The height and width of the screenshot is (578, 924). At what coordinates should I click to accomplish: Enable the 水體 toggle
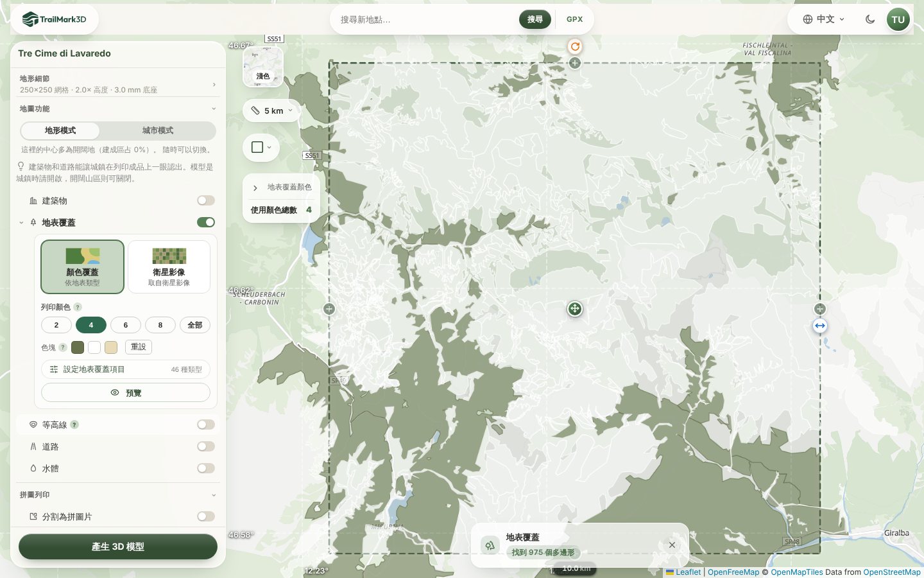click(206, 468)
